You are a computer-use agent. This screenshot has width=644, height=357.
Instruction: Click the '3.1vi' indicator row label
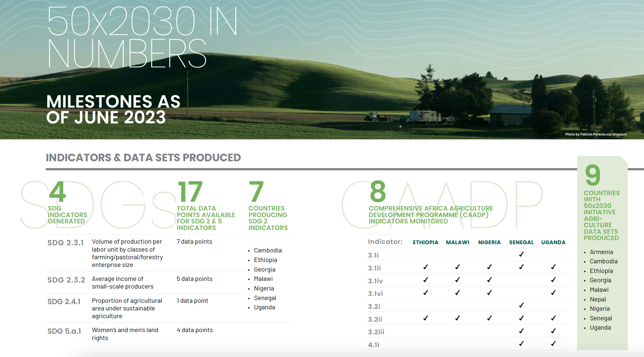click(x=375, y=293)
